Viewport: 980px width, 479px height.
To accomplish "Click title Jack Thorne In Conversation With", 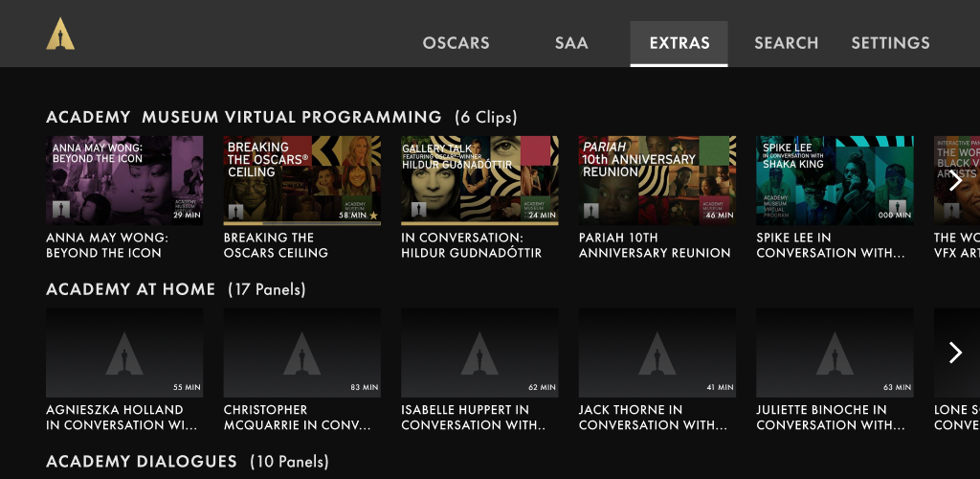I will pyautogui.click(x=653, y=417).
